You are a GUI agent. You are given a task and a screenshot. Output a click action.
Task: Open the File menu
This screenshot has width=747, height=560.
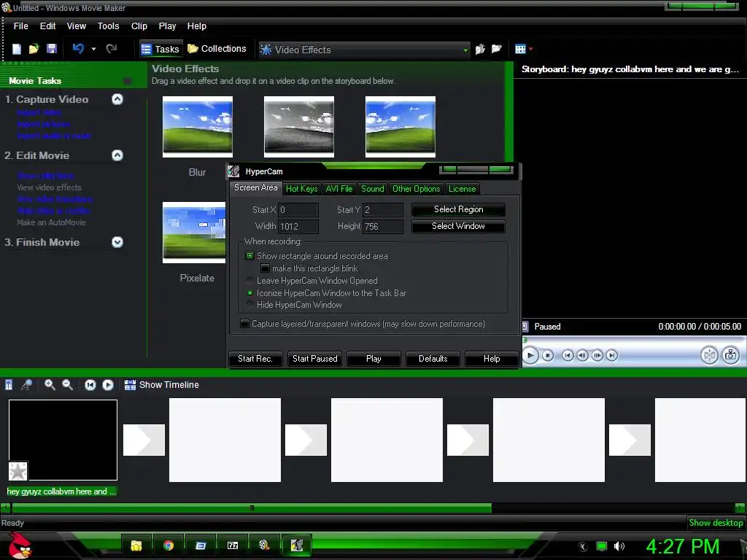[x=20, y=26]
